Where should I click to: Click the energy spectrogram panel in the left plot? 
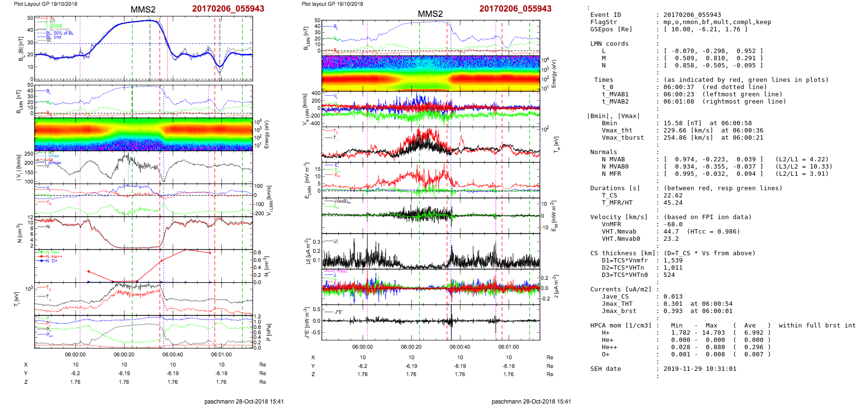[143, 134]
